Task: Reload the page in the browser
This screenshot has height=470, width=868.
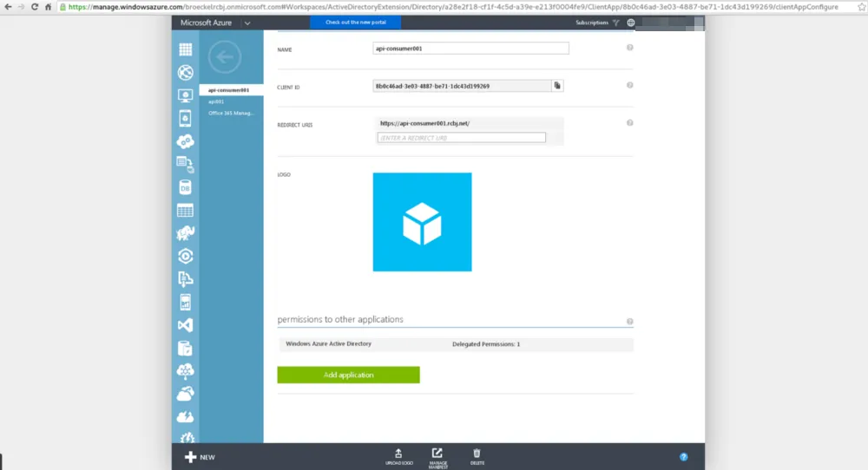Action: click(35, 7)
